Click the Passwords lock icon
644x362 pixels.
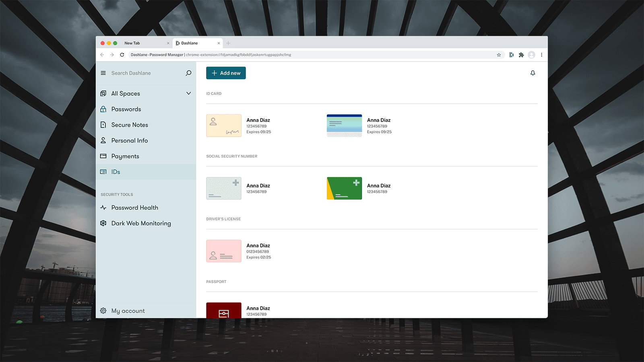pyautogui.click(x=103, y=109)
